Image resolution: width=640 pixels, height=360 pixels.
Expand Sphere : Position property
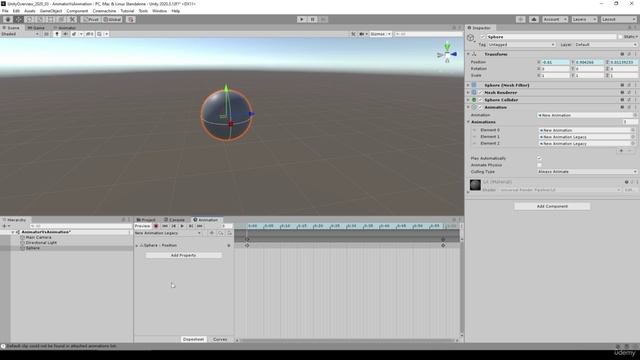(x=137, y=245)
